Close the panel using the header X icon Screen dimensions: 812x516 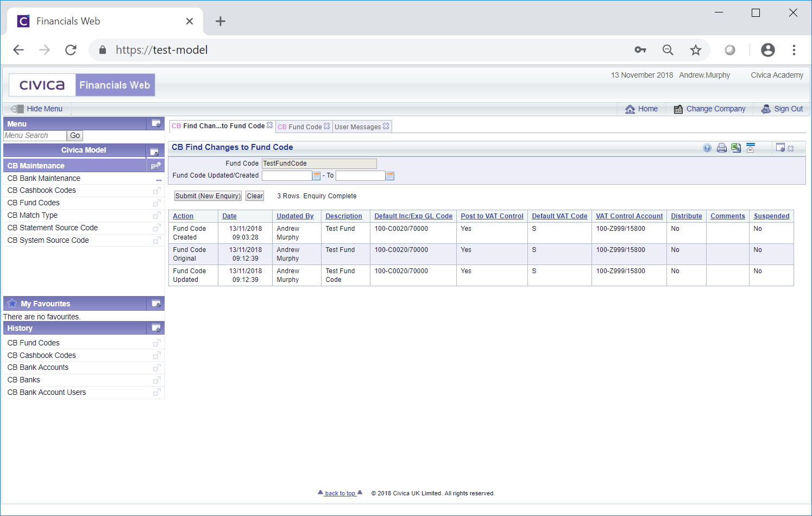click(x=791, y=148)
